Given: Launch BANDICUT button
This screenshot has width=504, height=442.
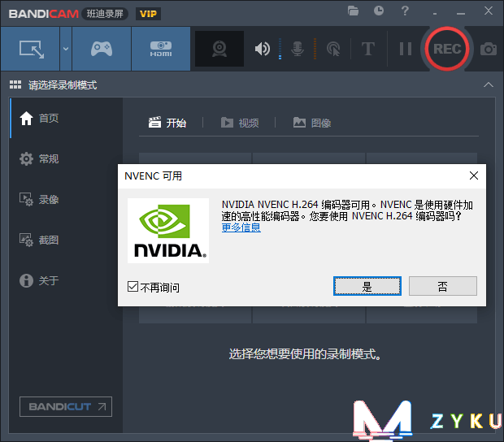Looking at the screenshot, I should click(66, 407).
